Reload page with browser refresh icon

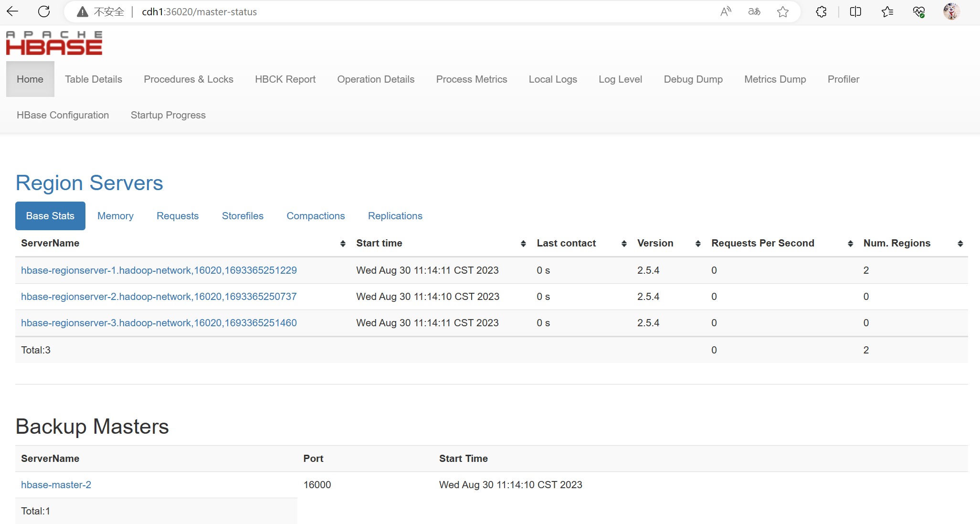click(44, 11)
